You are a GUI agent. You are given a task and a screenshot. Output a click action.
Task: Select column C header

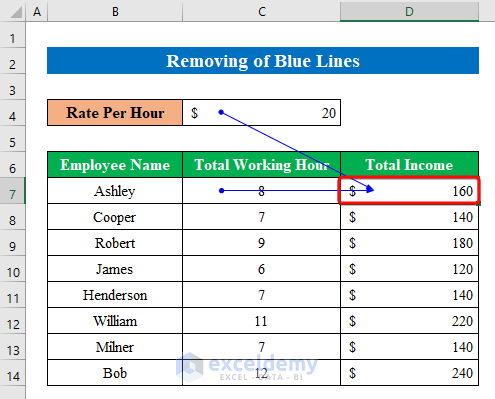tap(261, 11)
